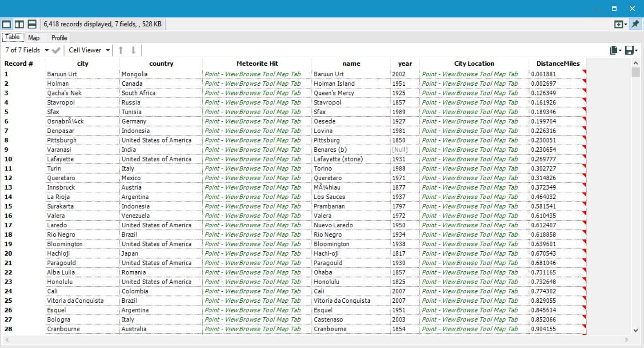Click the Meteorite Hit link for Baruun Urt

point(252,74)
